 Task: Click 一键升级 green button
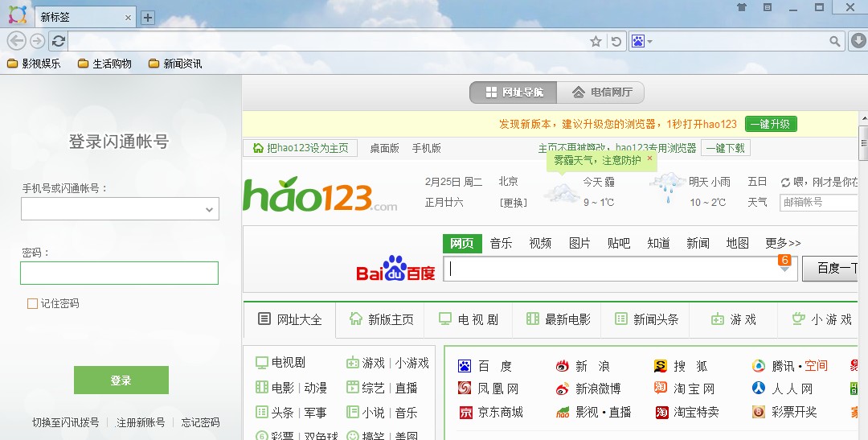coord(771,124)
